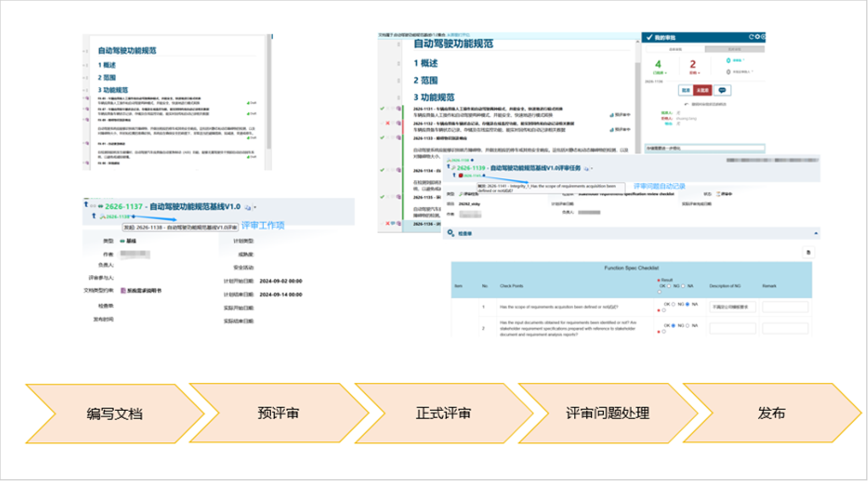
Task: Click Description of NG field for item 1
Action: 733,307
